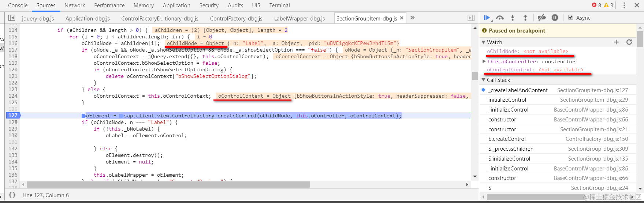Open the SectionGroup-dbg.js:24 source link
The image size is (644, 203).
tap(599, 188)
